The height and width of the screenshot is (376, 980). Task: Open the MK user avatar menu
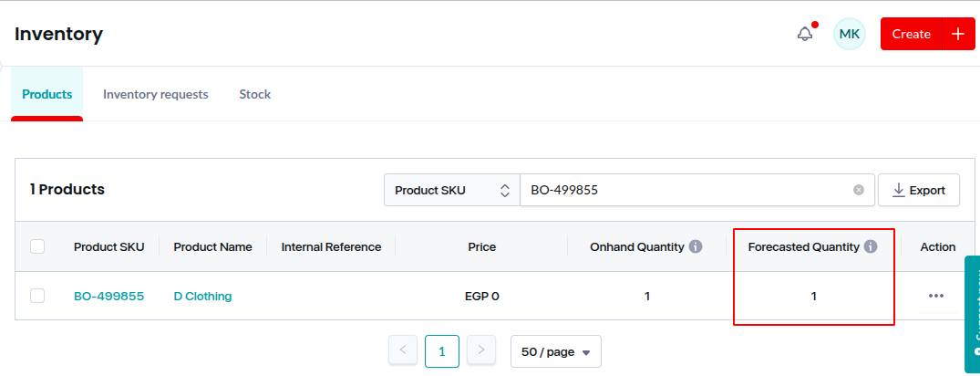click(x=850, y=34)
